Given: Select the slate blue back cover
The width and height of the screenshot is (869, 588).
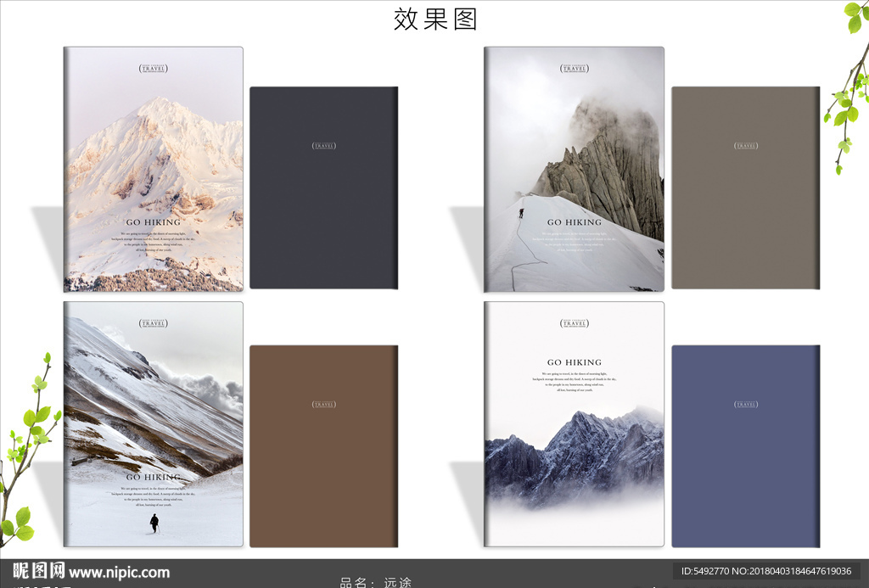Looking at the screenshot, I should click(x=745, y=446).
